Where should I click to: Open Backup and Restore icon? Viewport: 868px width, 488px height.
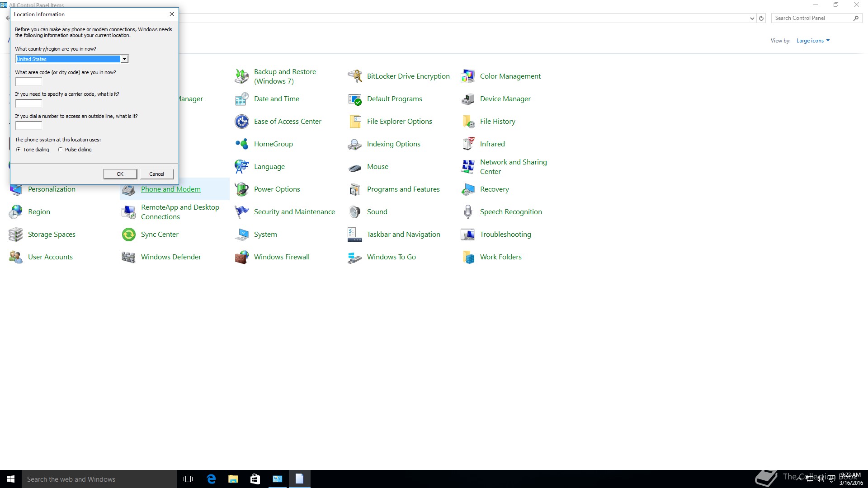click(x=242, y=76)
